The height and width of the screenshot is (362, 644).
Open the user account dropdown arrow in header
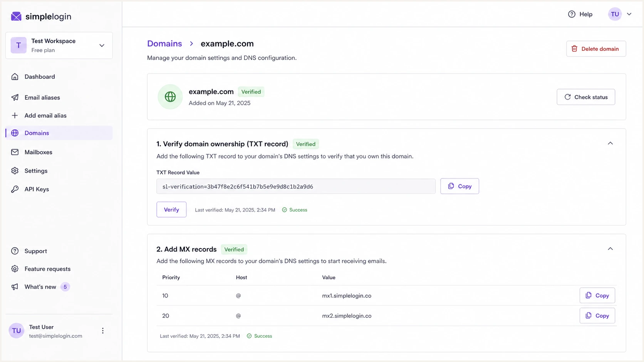tap(629, 14)
